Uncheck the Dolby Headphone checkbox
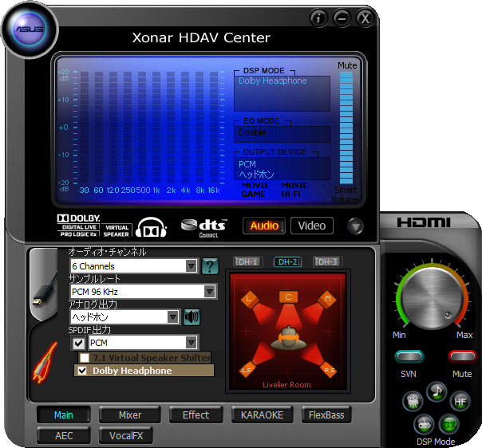Screen dimensions: 482x448 click(81, 371)
